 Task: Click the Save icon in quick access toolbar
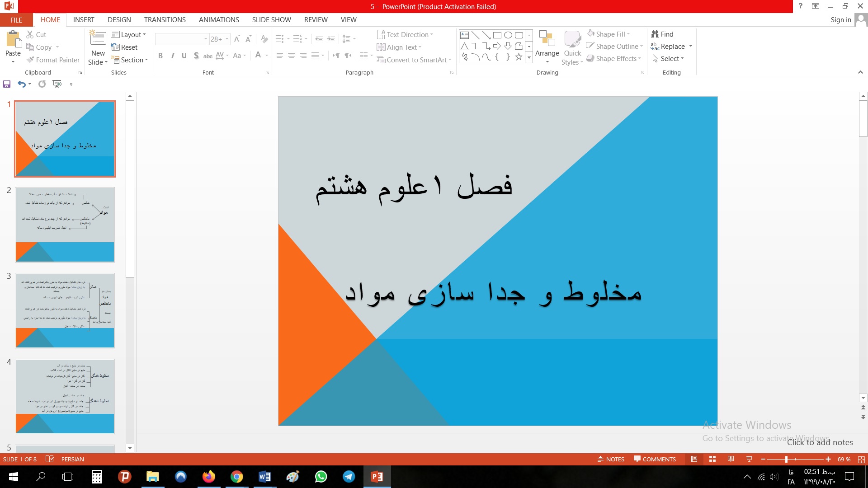pyautogui.click(x=7, y=84)
